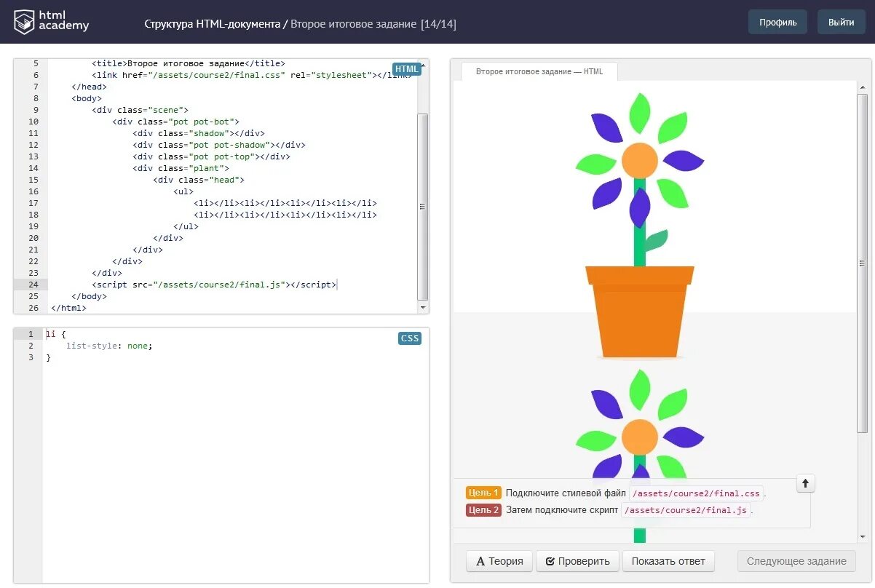Click the '/assets/course2/final.css' path in goals
Screen dimensions: 875x588
697,493
